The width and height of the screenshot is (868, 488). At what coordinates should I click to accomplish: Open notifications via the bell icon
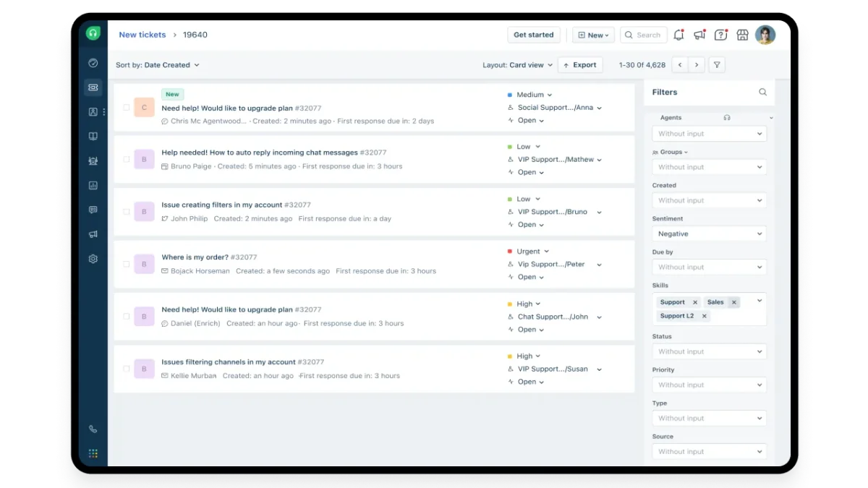pos(678,34)
